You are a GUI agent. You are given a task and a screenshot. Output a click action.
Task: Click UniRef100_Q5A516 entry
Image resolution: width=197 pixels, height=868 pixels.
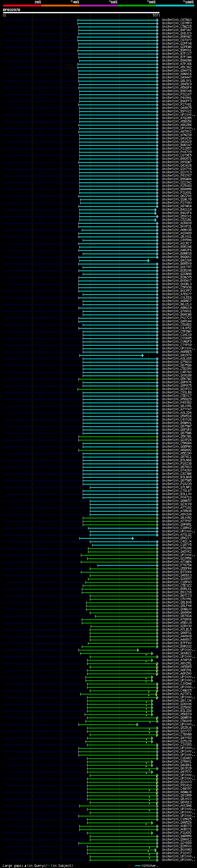coord(177,416)
